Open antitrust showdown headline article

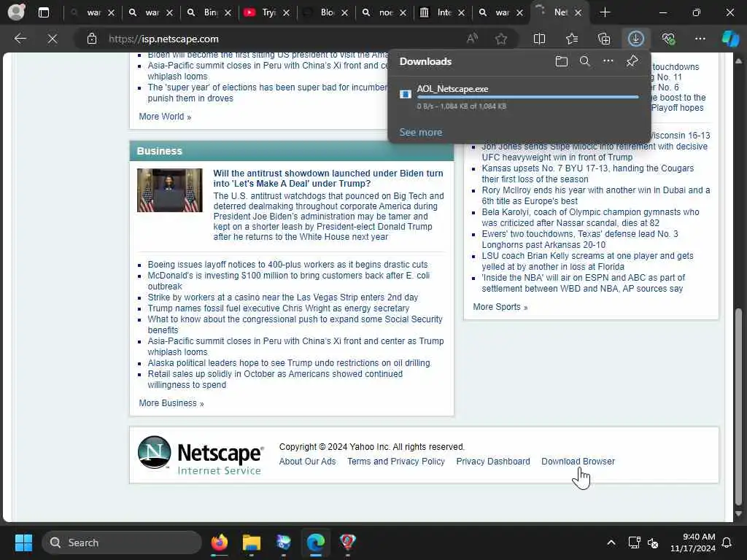pyautogui.click(x=328, y=179)
